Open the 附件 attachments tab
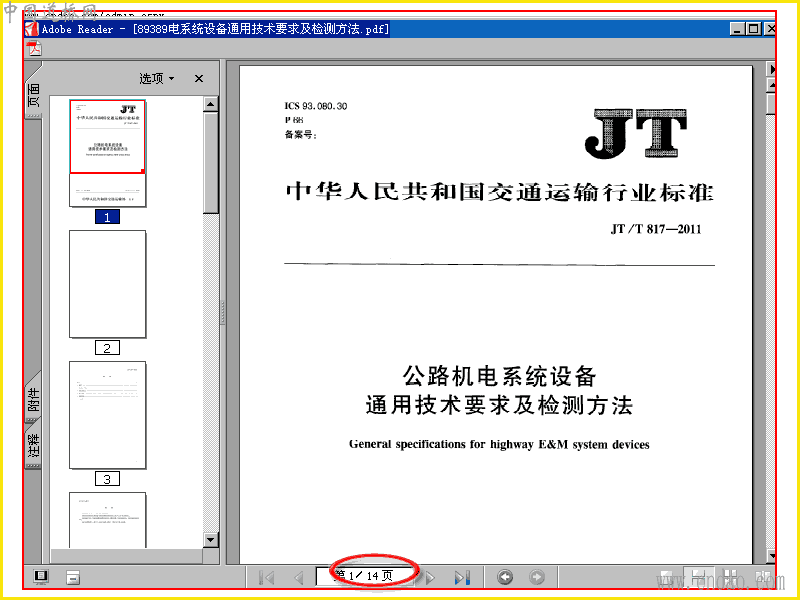 point(33,398)
